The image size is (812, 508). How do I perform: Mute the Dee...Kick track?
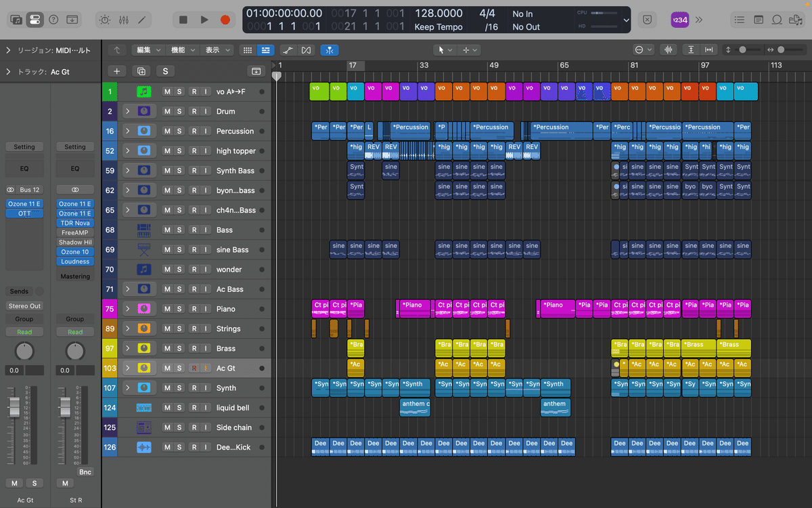[166, 447]
